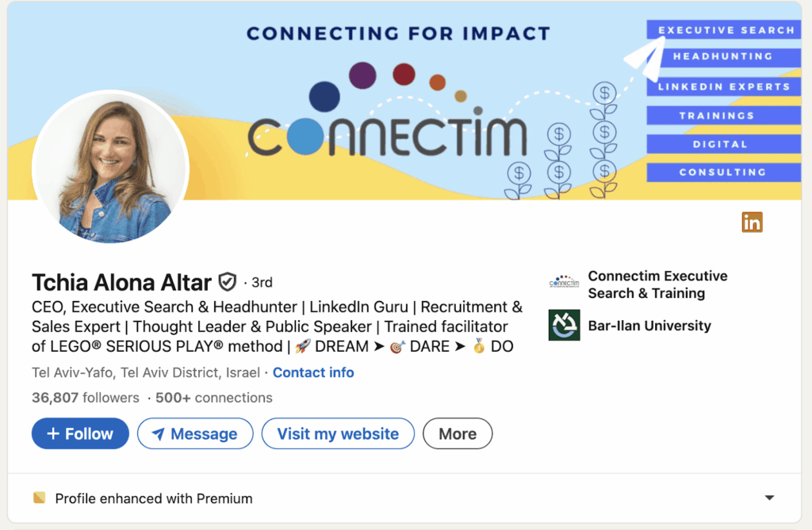This screenshot has height=530, width=812.
Task: Open the round profile photo
Action: (110, 168)
